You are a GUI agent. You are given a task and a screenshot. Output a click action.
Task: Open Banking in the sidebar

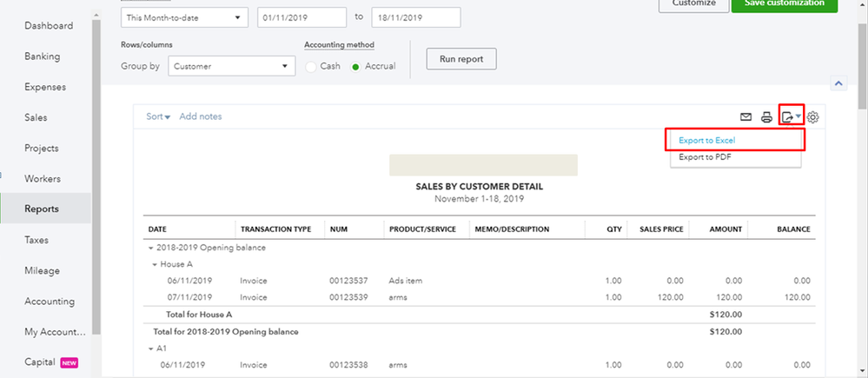pyautogui.click(x=43, y=56)
